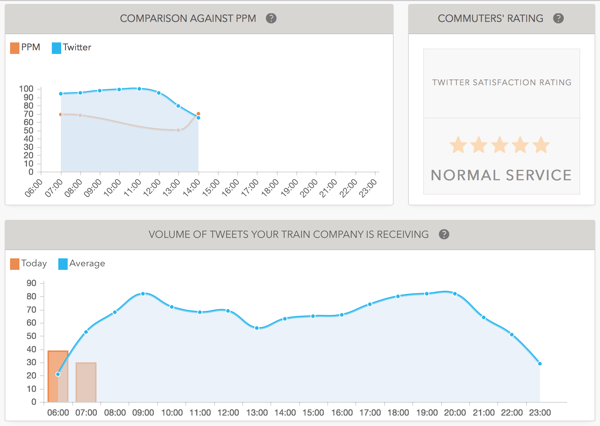The image size is (600, 426).
Task: Open help icon beside Comparison Against PPM
Action: [x=272, y=19]
